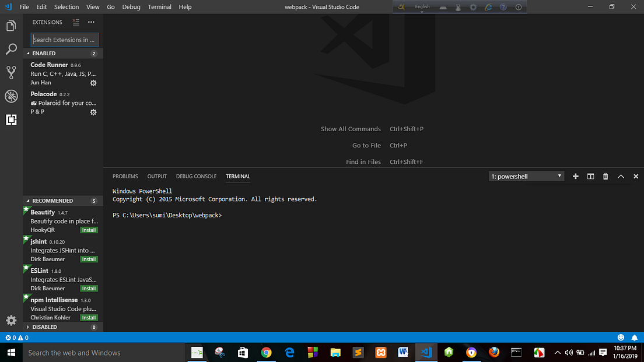
Task: Switch to the DEBUG CONSOLE tab
Action: 196,176
